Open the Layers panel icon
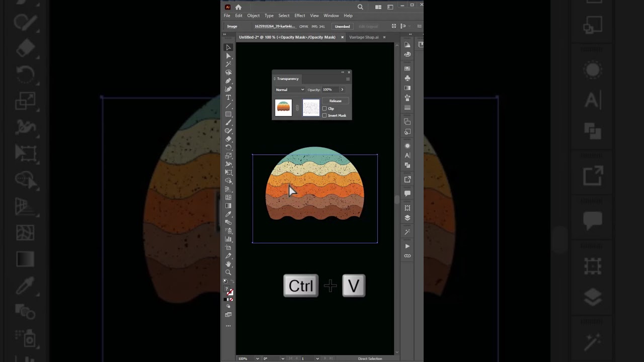Viewport: 644px width, 362px height. [x=408, y=218]
